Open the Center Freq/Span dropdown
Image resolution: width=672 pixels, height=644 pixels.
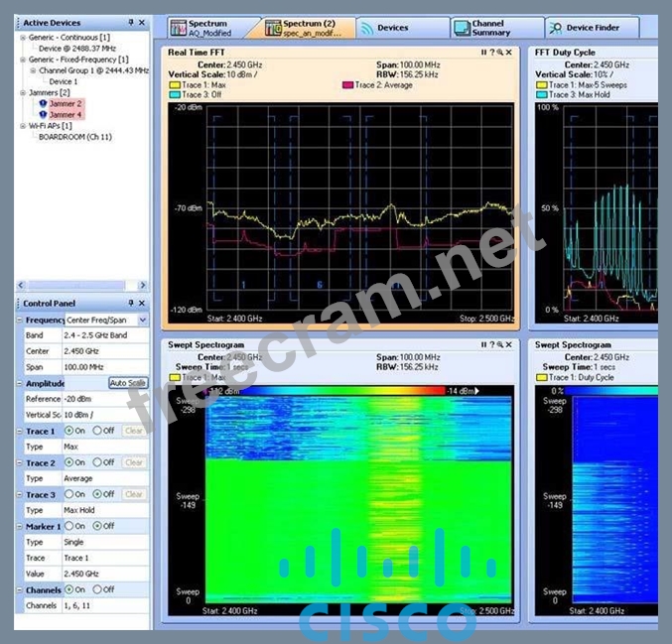142,321
